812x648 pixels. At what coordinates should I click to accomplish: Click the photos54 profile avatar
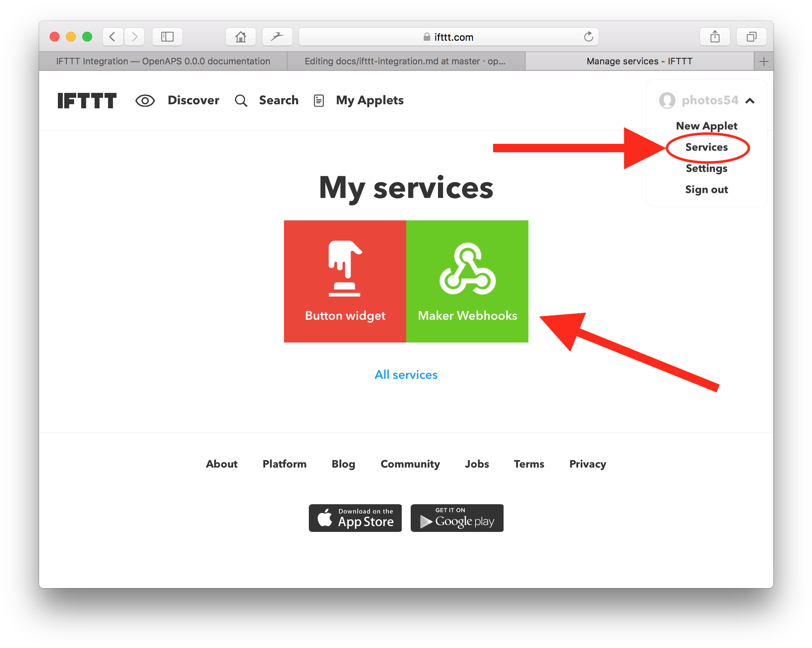(667, 101)
